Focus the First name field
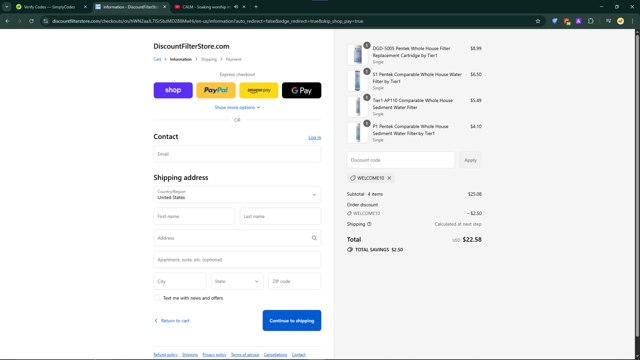Screen dimensions: 640x360 tap(194, 216)
